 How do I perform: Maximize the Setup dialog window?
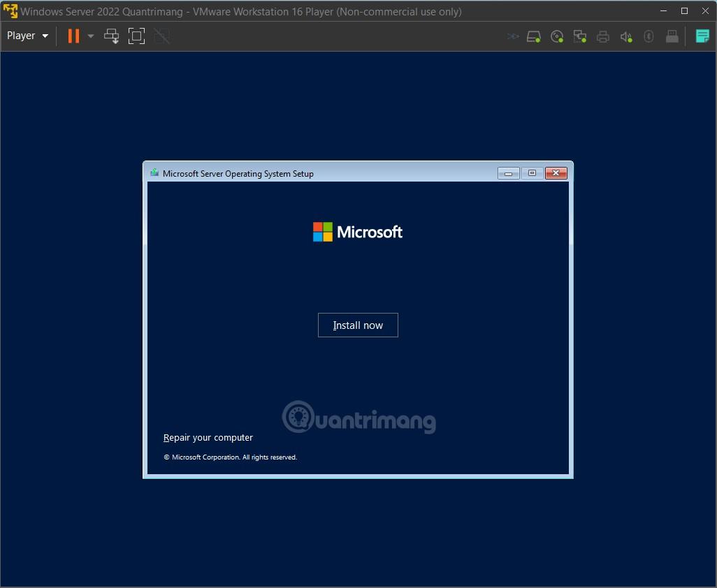[532, 173]
